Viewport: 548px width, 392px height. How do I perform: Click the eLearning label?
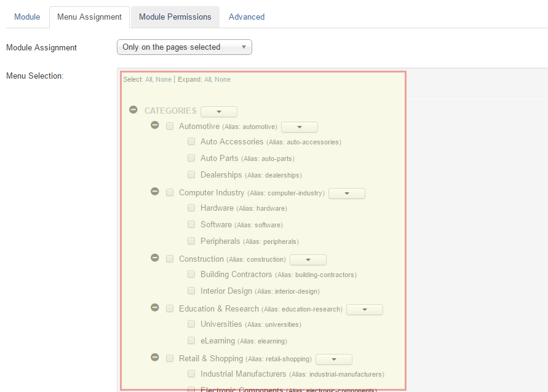click(x=217, y=340)
